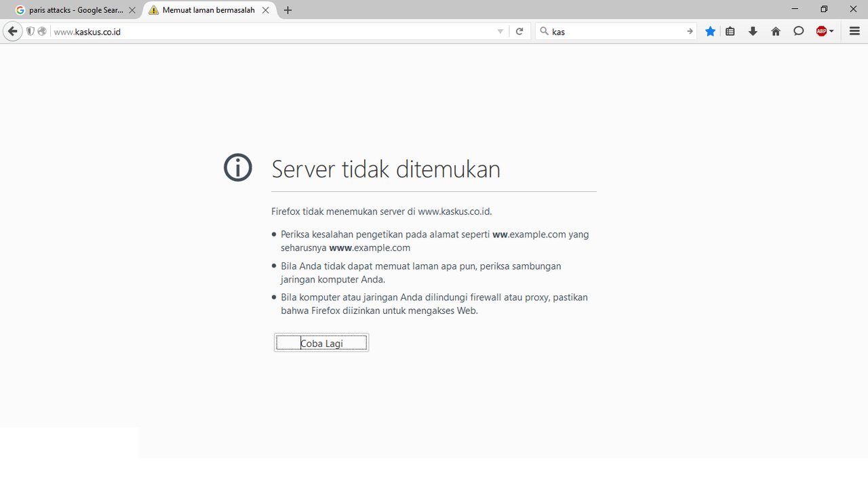Image resolution: width=868 pixels, height=488 pixels.
Task: Open the Firefox hamburger menu
Action: (x=854, y=31)
